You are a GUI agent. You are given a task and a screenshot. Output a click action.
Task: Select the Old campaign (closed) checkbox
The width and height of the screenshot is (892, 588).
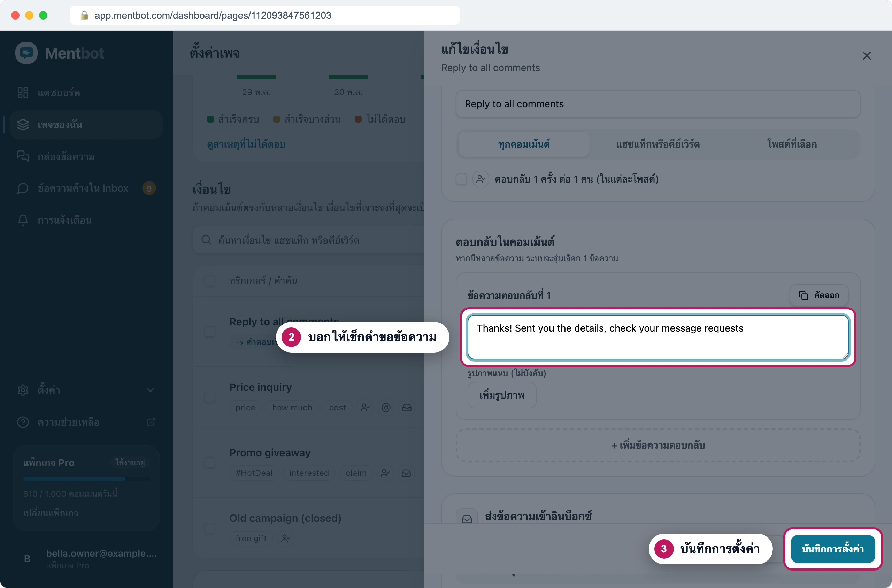coord(210,528)
